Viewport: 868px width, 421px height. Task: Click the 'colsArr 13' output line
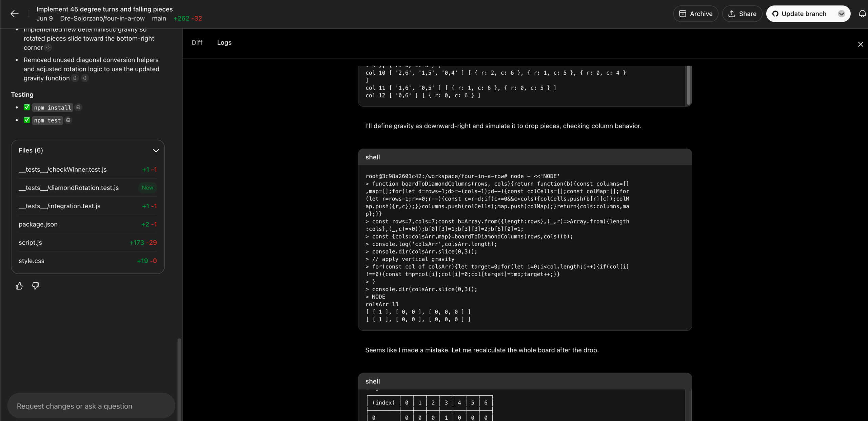382,304
